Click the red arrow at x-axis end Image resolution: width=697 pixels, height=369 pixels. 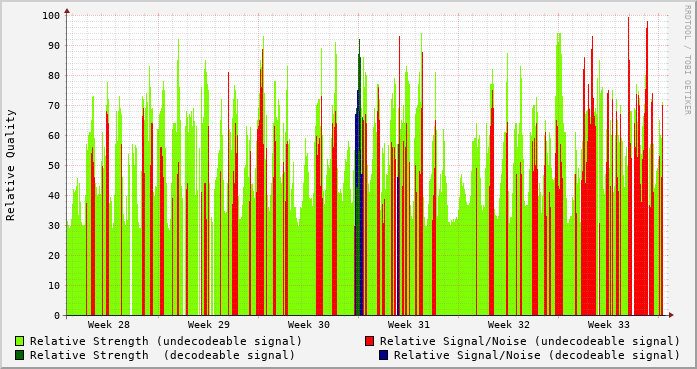(671, 315)
